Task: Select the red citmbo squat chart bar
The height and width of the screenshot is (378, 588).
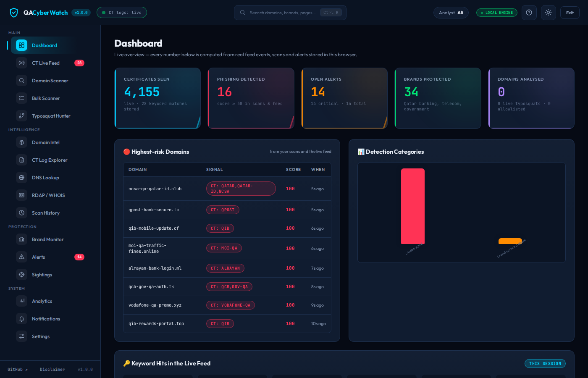Action: click(413, 206)
